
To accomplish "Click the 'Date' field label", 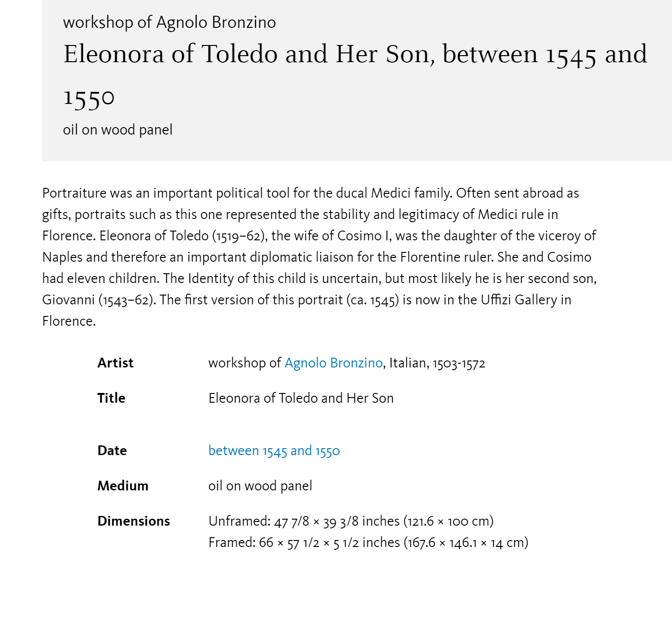I will [x=112, y=450].
